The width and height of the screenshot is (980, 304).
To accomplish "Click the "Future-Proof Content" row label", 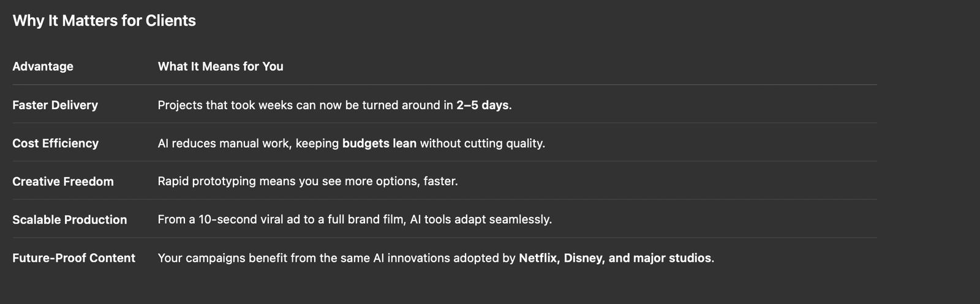I will [73, 258].
